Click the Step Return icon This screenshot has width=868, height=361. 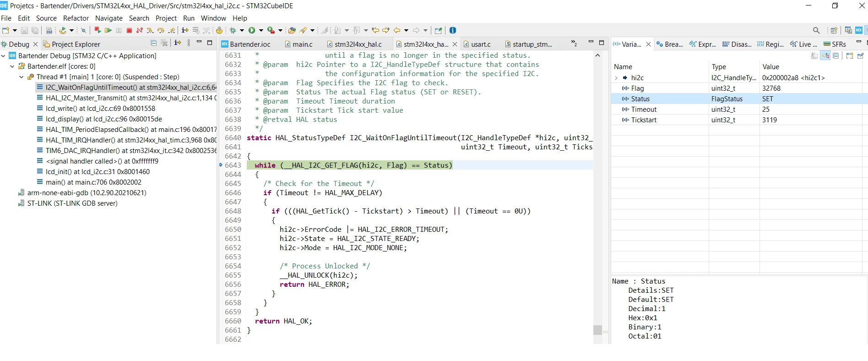pos(172,30)
